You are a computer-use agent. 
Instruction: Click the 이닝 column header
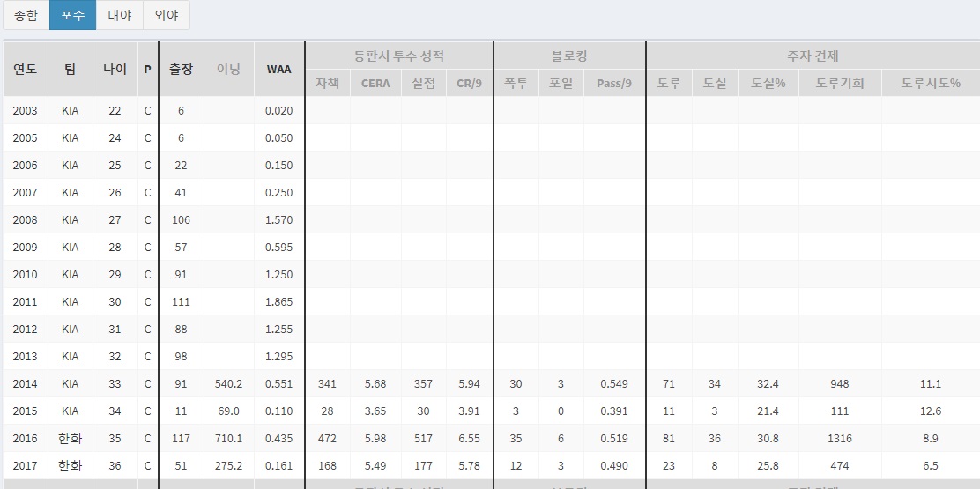[x=228, y=69]
